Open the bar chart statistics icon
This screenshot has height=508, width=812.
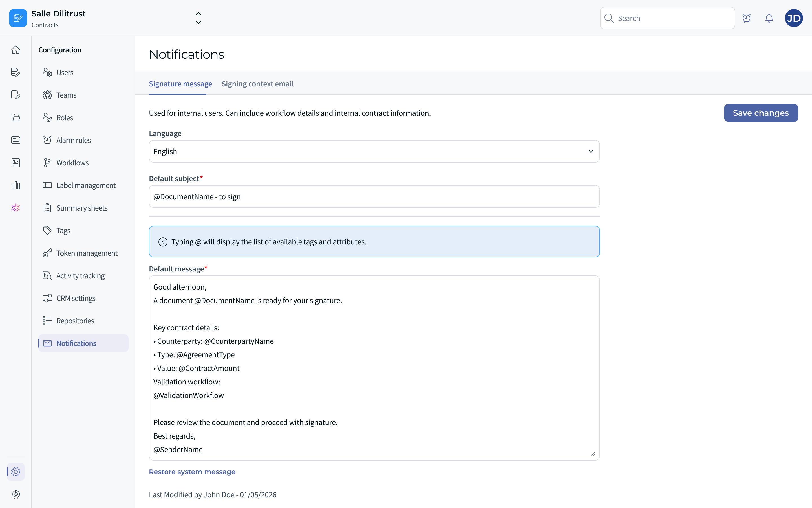pos(16,185)
